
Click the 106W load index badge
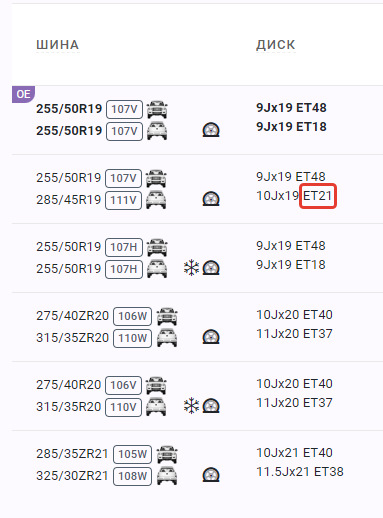132,316
